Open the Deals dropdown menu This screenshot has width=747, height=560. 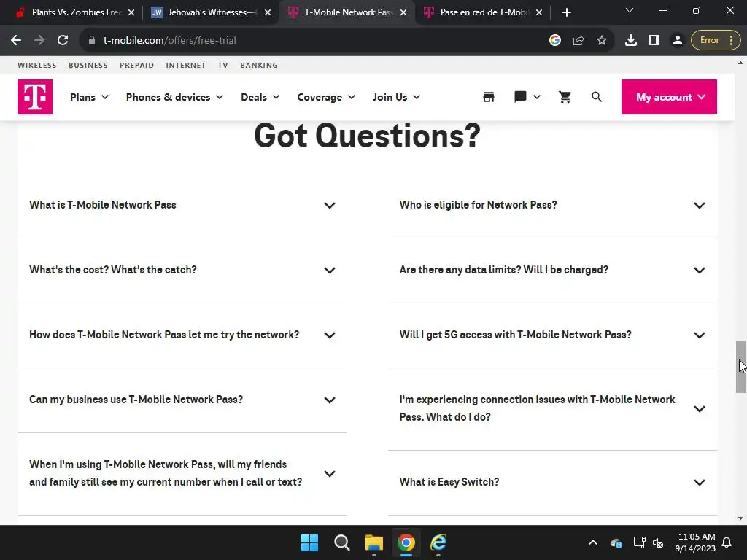tap(260, 97)
